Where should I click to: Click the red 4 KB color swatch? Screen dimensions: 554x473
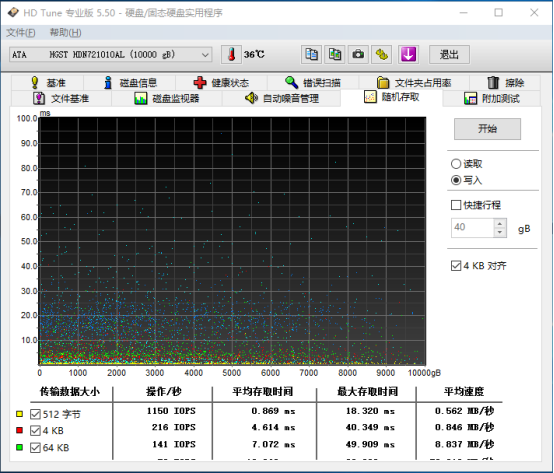(19, 430)
